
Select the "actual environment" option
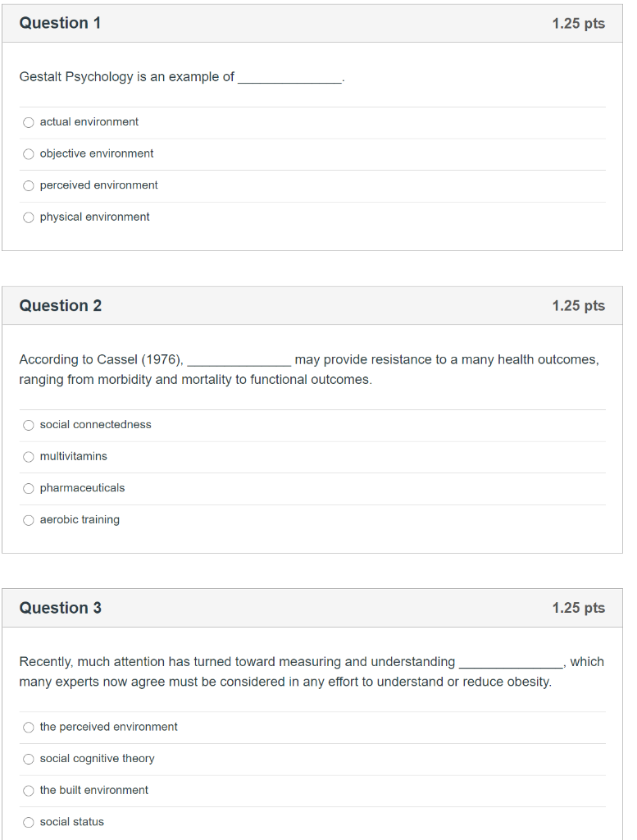[29, 121]
